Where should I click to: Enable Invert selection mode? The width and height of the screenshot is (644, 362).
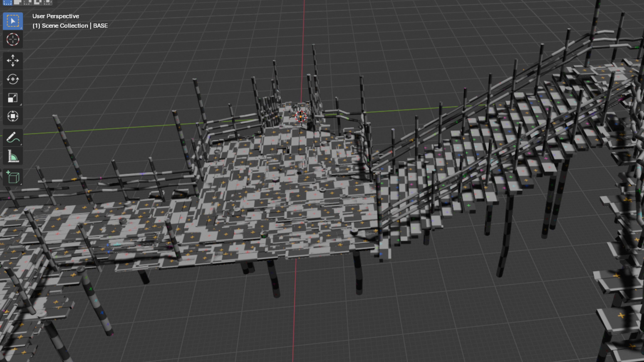38,2
